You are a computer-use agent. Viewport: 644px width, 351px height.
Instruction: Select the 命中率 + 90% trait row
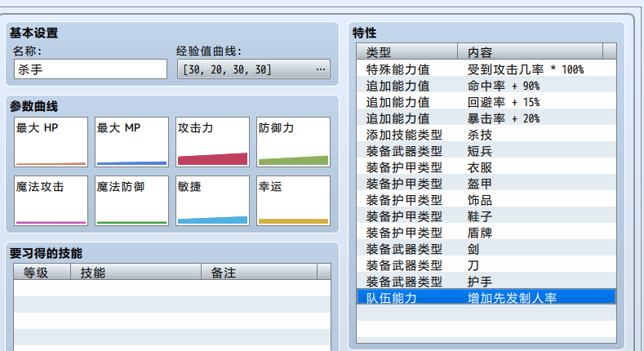click(486, 86)
